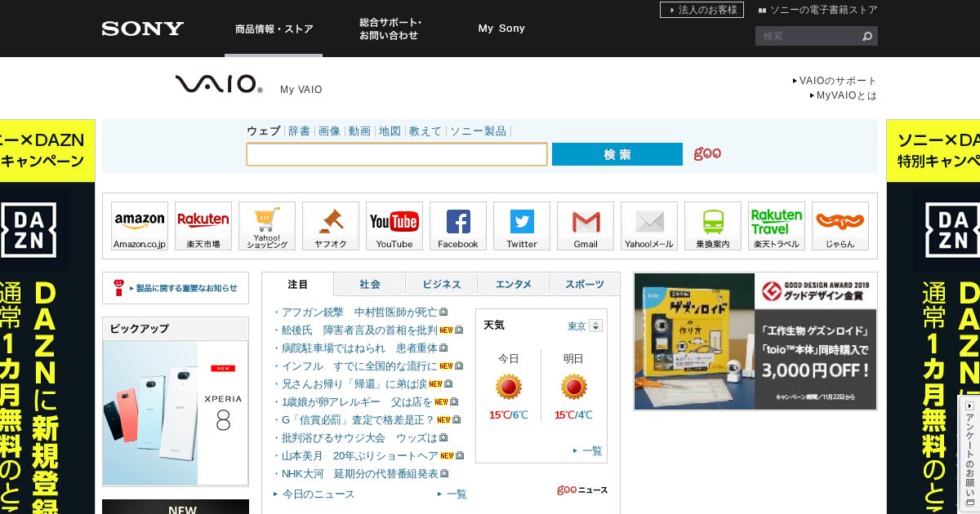Focus the goo web search input field
980x514 pixels.
(397, 154)
